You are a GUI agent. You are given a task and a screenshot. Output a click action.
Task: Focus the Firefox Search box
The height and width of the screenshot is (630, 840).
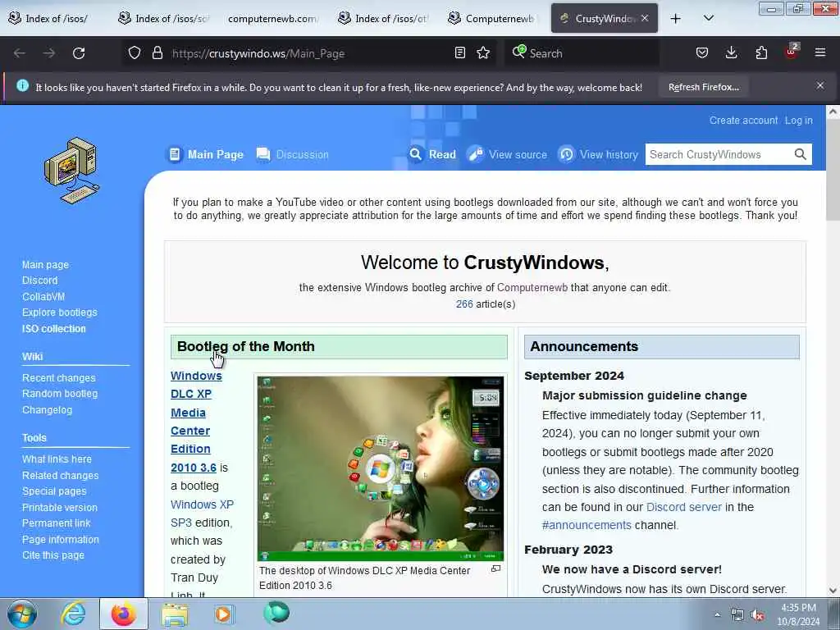tap(582, 53)
